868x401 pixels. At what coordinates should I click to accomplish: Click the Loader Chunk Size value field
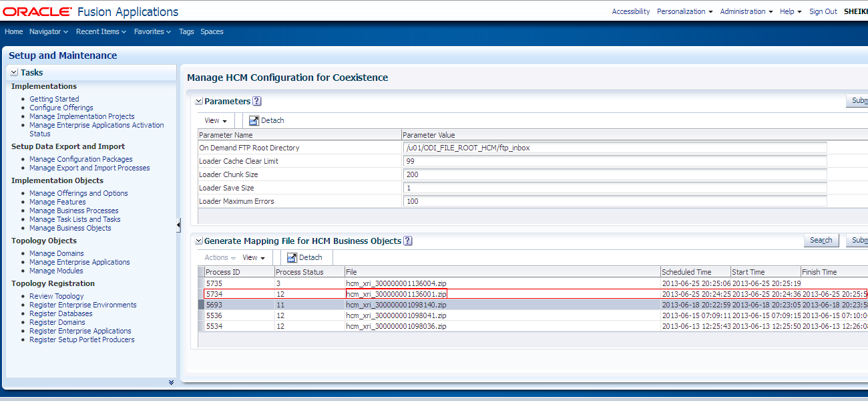[x=616, y=174]
